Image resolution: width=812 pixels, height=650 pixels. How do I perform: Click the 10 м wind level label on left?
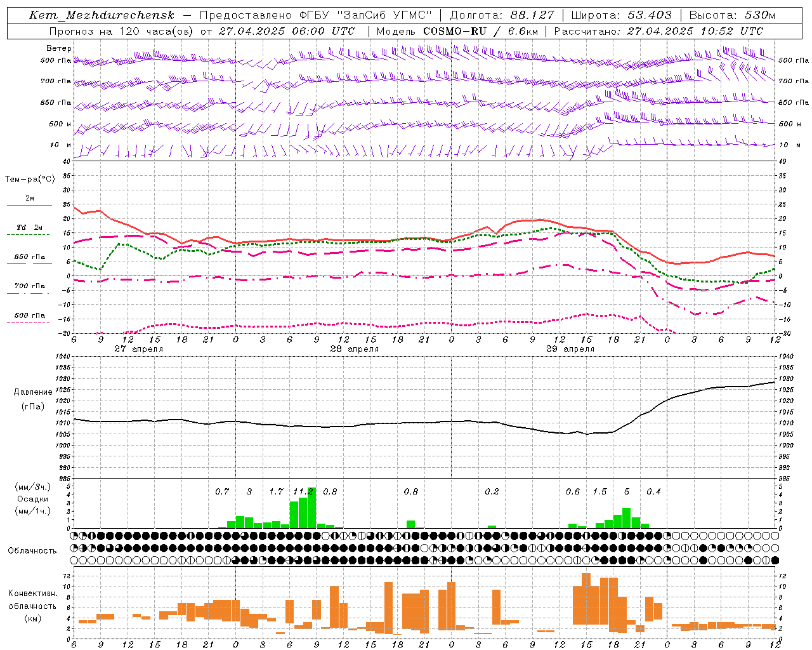click(x=61, y=145)
